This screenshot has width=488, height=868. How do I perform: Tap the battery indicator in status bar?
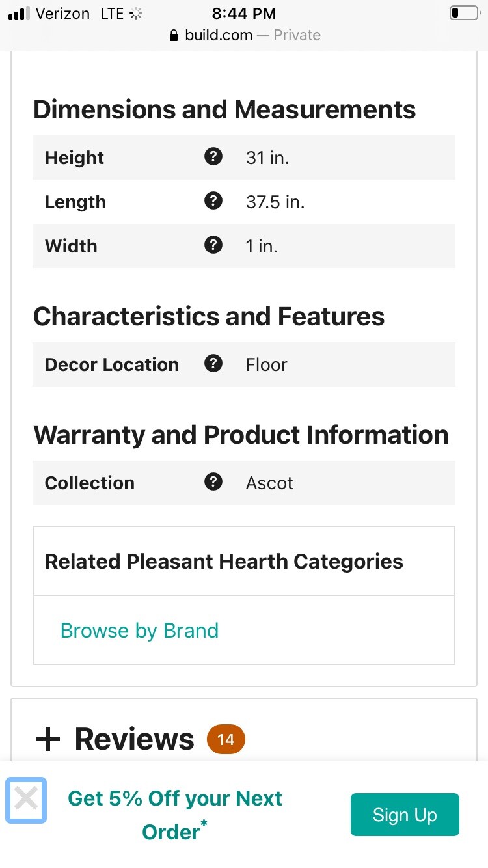463,13
